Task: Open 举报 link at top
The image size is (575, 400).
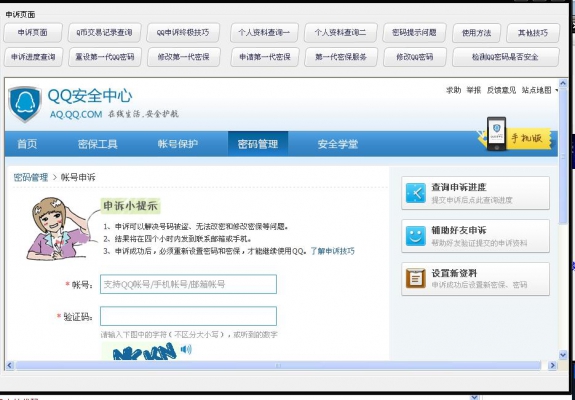Action: click(473, 90)
